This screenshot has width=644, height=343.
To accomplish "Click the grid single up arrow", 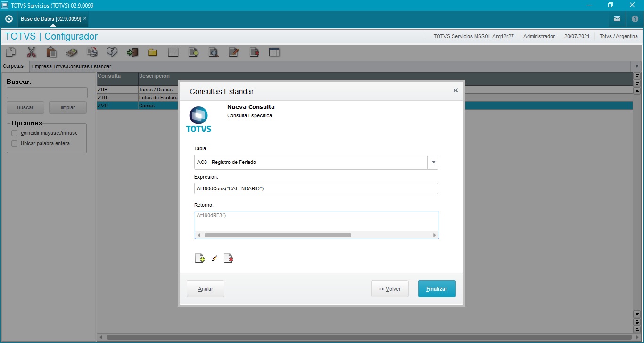I will [x=637, y=90].
